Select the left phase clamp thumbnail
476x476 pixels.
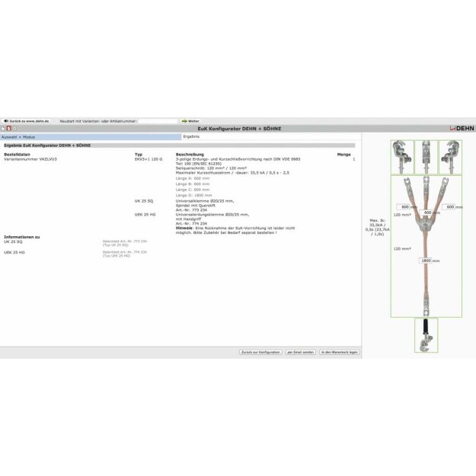(x=402, y=157)
